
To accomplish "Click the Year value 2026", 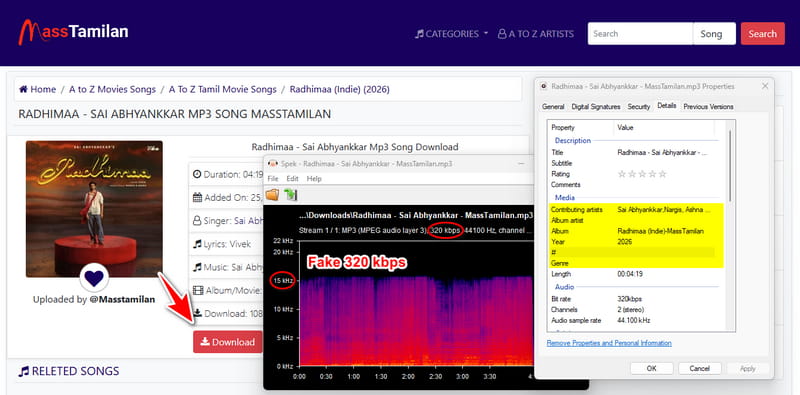I will pyautogui.click(x=624, y=242).
